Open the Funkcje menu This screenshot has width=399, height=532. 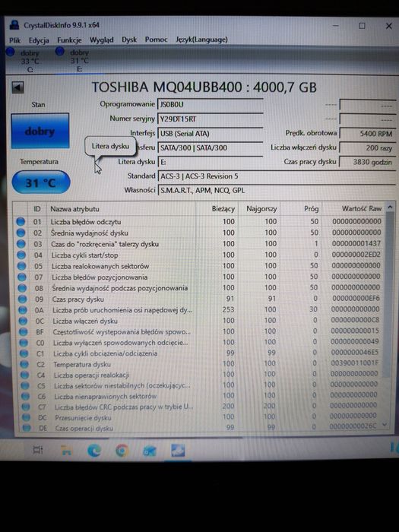(69, 40)
